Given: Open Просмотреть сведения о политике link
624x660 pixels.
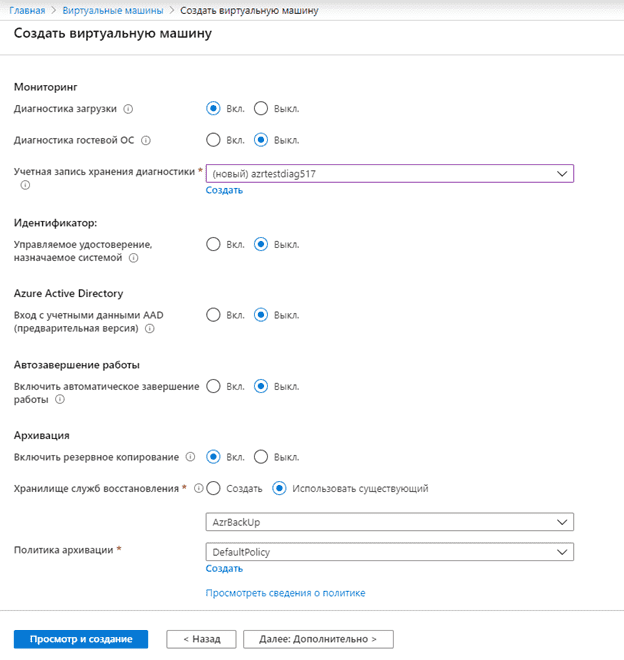Looking at the screenshot, I should [285, 593].
